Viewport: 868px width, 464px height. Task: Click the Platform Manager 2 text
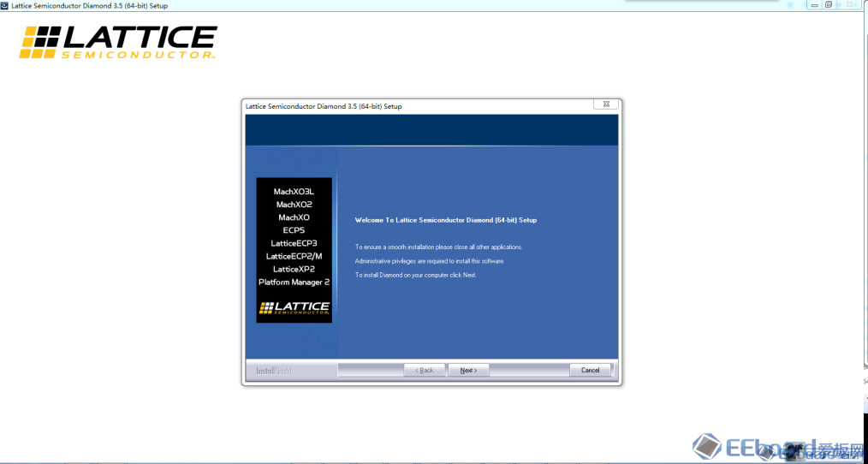click(294, 283)
